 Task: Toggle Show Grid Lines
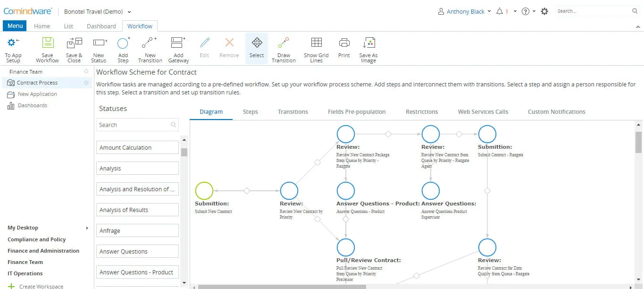pos(316,50)
